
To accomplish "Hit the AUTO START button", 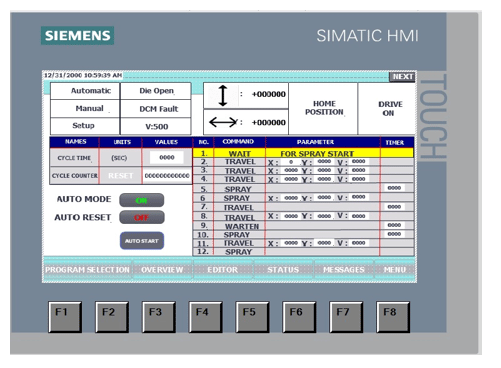I will [142, 241].
